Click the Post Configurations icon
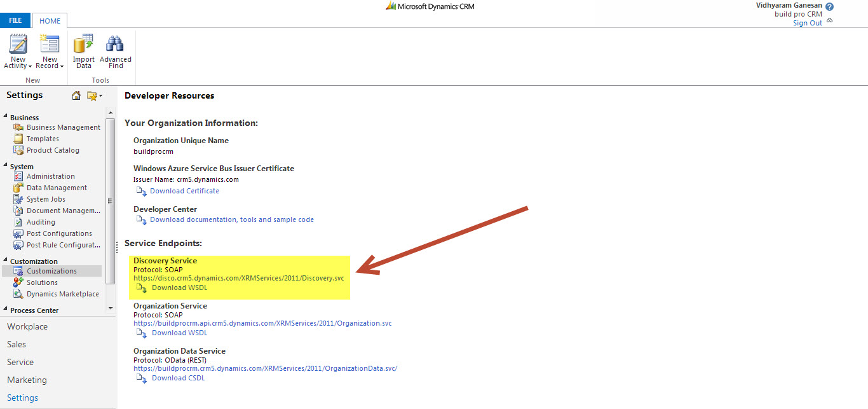The height and width of the screenshot is (409, 868). [x=18, y=233]
